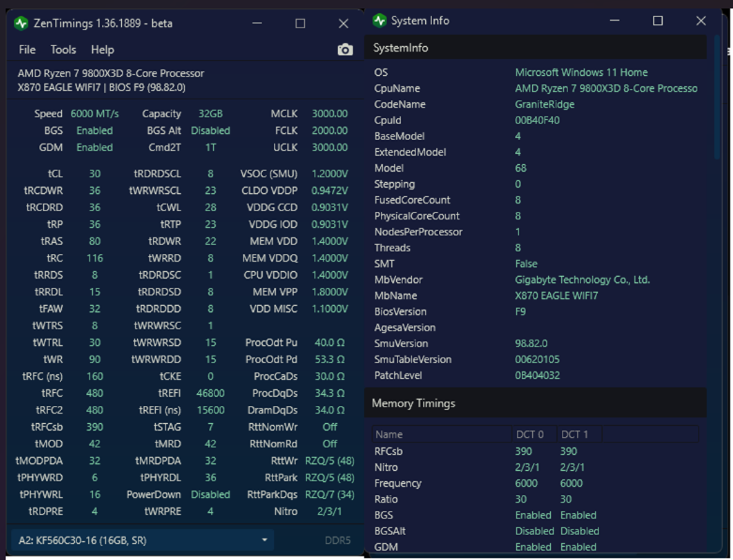Click the System Info vertical scrollbar
The width and height of the screenshot is (733, 560).
[717, 98]
